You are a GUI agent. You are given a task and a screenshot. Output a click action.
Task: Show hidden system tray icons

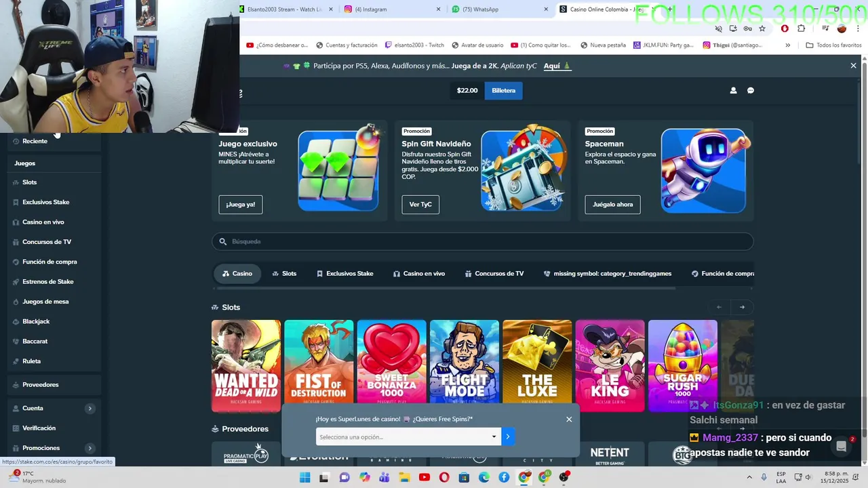pos(749,478)
